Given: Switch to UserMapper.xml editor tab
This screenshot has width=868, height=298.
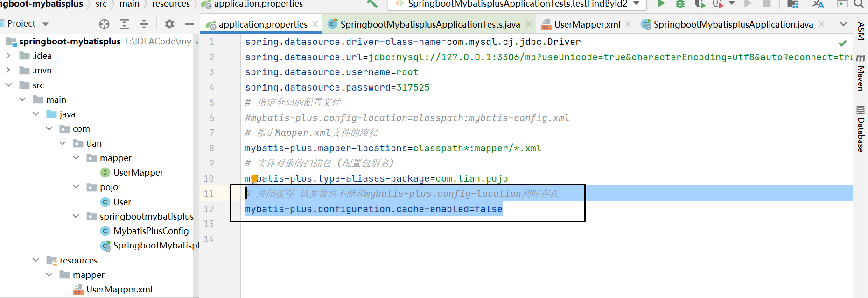Looking at the screenshot, I should [x=587, y=24].
